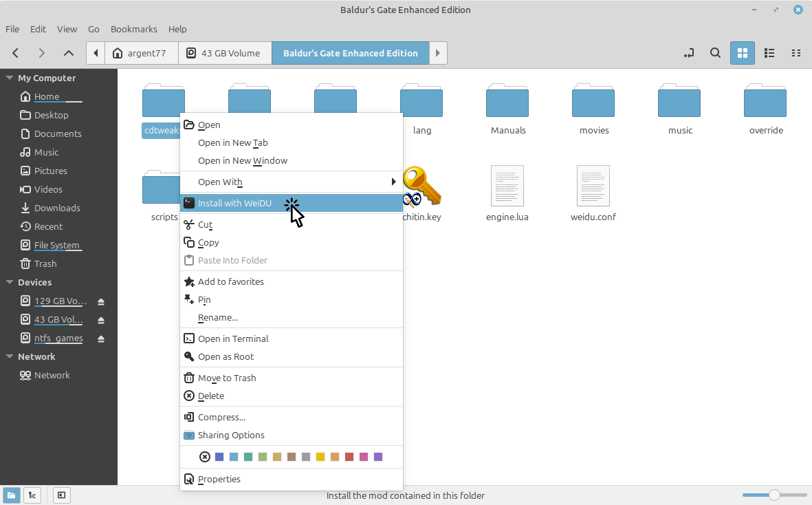Image resolution: width=812 pixels, height=505 pixels.
Task: Choose Install with WeiDU
Action: coord(292,203)
